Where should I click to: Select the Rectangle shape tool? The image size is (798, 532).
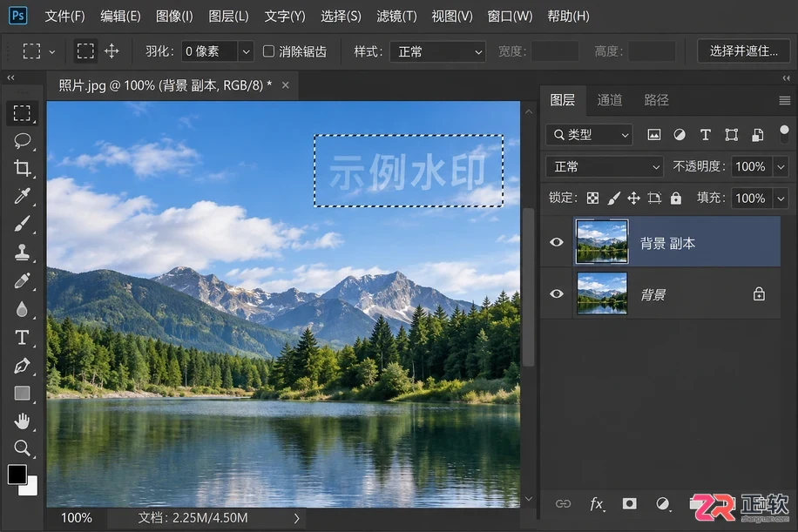click(x=22, y=394)
